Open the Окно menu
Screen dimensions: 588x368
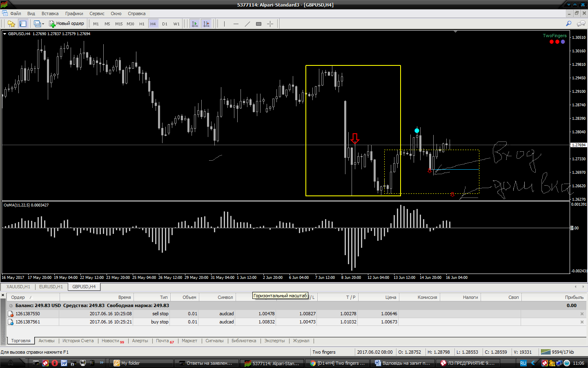116,13
